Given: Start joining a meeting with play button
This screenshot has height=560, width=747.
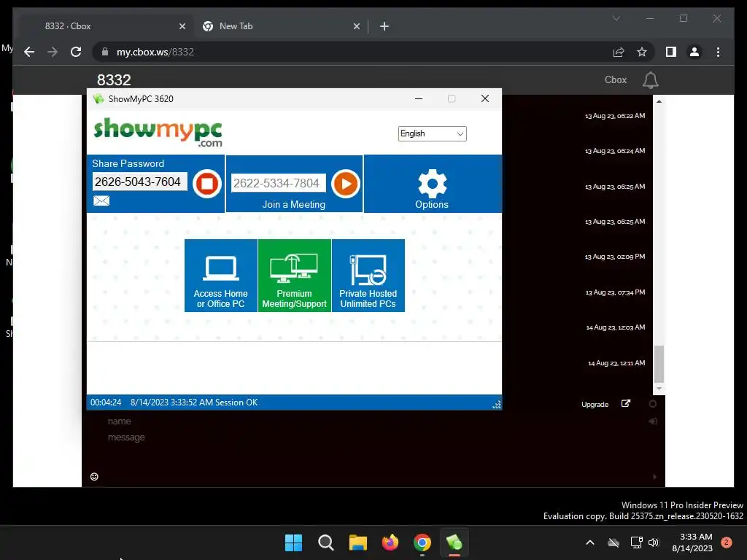Looking at the screenshot, I should [x=345, y=183].
